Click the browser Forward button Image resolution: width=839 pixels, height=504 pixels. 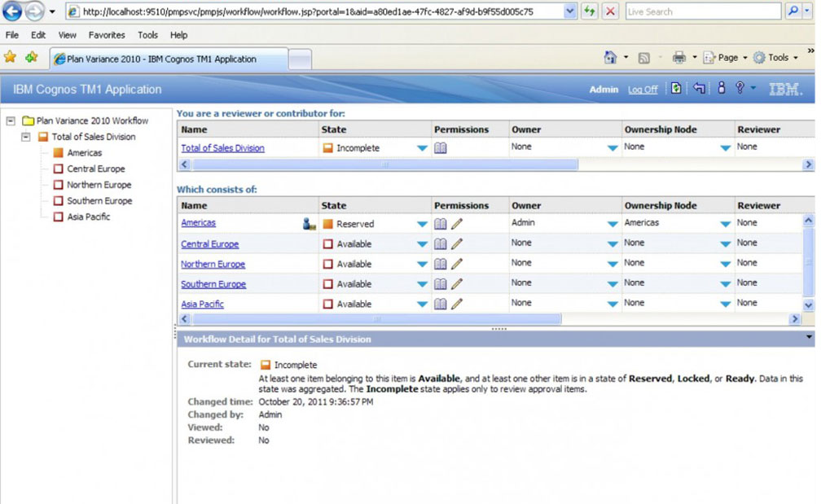(x=35, y=11)
